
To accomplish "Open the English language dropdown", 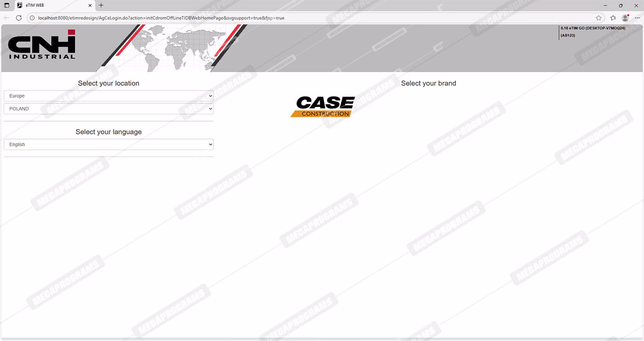I will pyautogui.click(x=108, y=144).
